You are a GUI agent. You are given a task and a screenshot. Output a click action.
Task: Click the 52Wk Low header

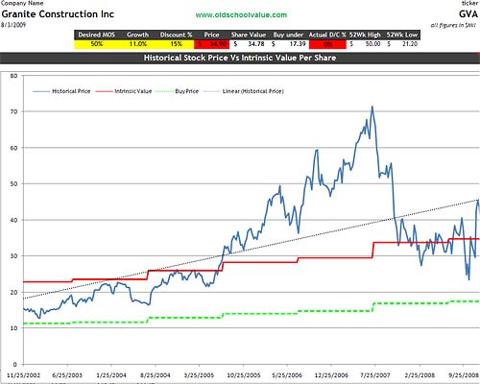402,35
